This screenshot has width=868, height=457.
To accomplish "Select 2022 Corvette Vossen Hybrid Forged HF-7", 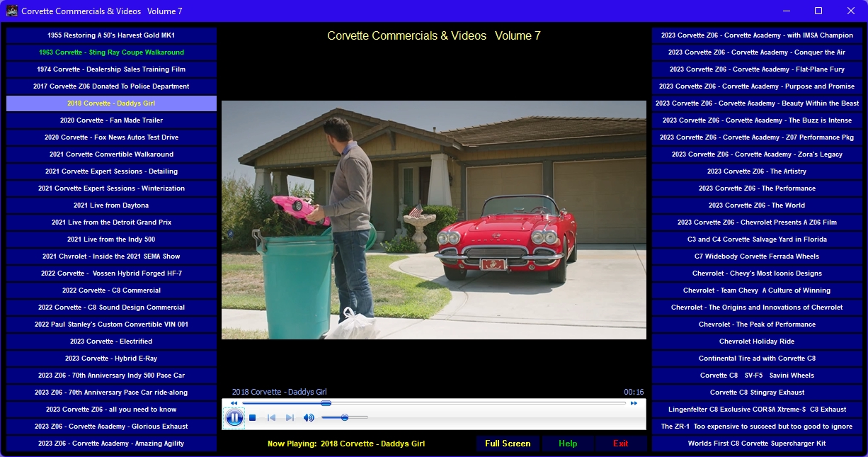I will click(111, 273).
